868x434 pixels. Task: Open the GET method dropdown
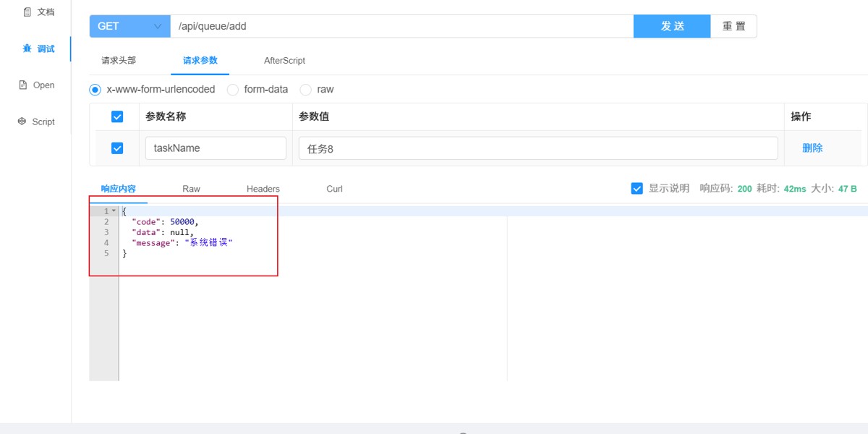130,26
